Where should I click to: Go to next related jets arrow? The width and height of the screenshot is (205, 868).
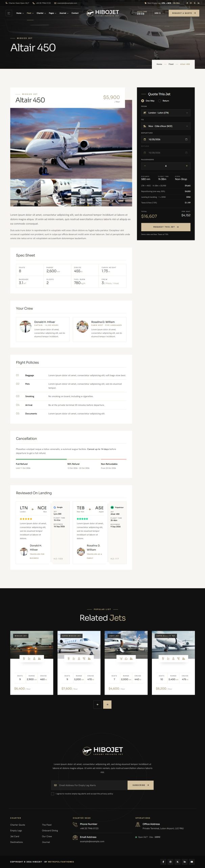(107, 704)
